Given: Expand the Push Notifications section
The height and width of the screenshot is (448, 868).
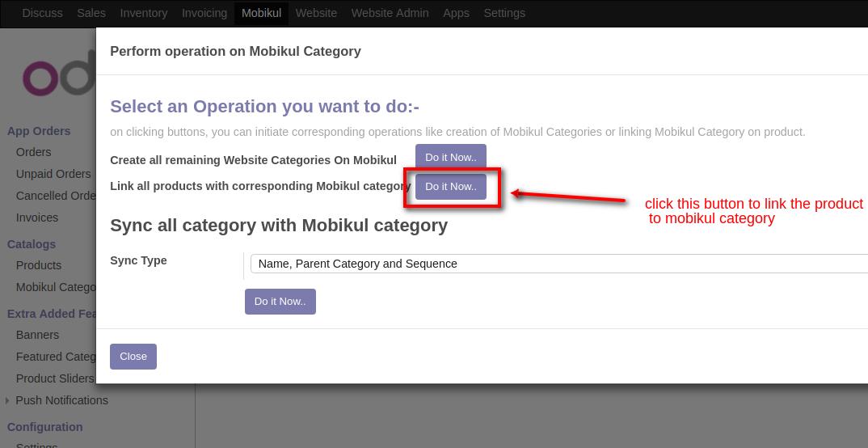Looking at the screenshot, I should click(61, 400).
